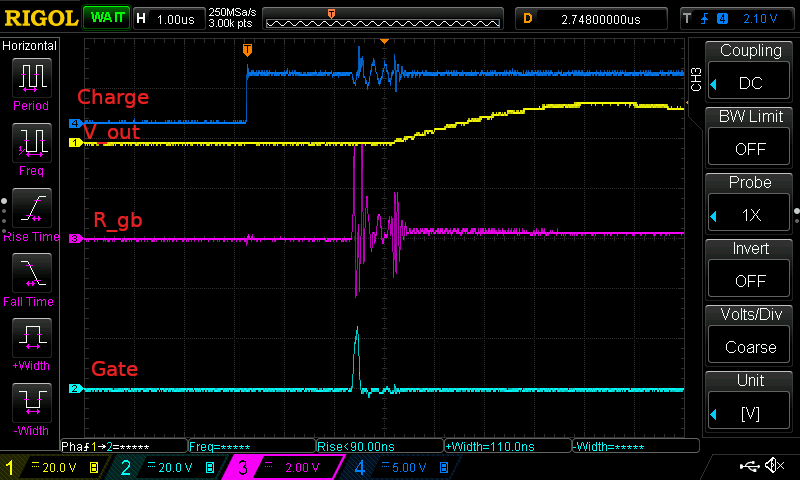Click the USB connection icon

pos(749,465)
